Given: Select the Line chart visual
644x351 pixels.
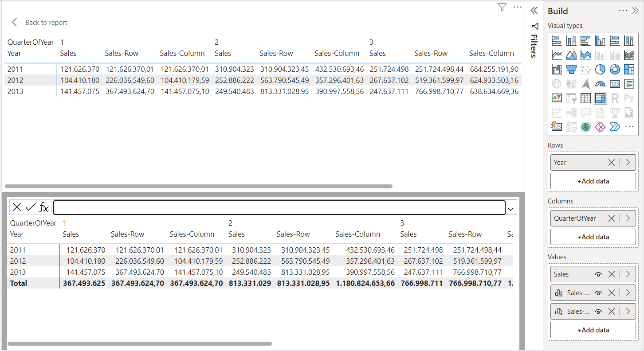Looking at the screenshot, I should pos(557,55).
